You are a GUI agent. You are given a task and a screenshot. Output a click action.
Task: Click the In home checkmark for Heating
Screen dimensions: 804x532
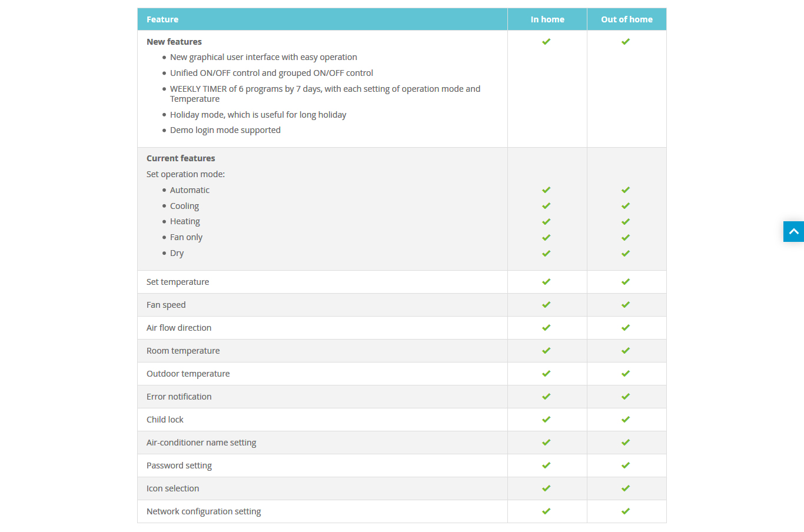coord(546,222)
